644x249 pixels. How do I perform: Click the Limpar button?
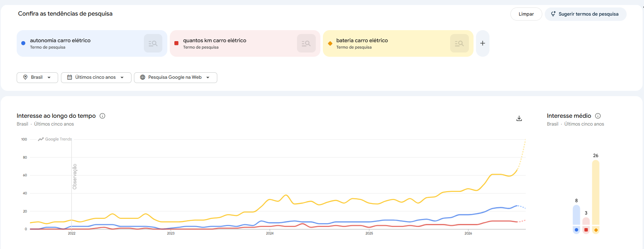pos(526,14)
